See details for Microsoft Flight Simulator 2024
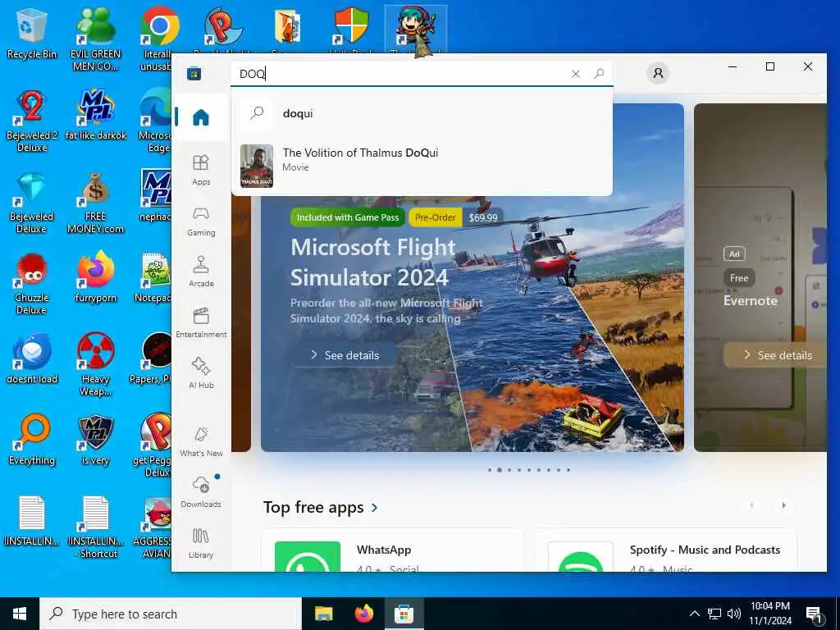The image size is (840, 630). (345, 355)
